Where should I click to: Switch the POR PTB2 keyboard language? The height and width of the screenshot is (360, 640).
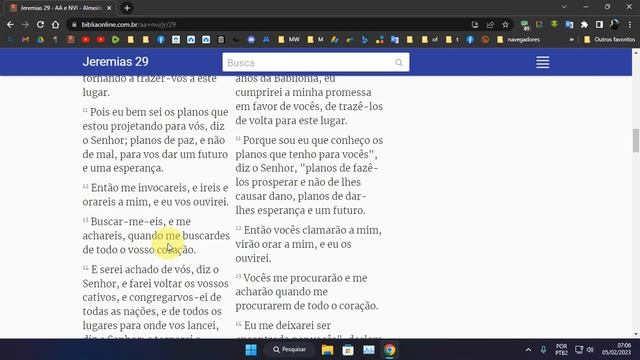point(561,349)
